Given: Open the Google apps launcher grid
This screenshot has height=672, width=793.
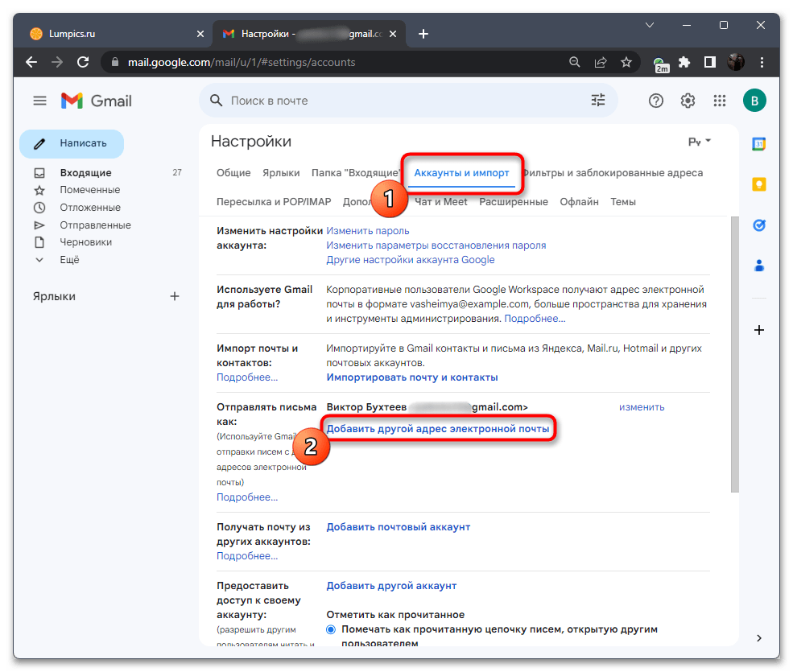Looking at the screenshot, I should (x=720, y=100).
